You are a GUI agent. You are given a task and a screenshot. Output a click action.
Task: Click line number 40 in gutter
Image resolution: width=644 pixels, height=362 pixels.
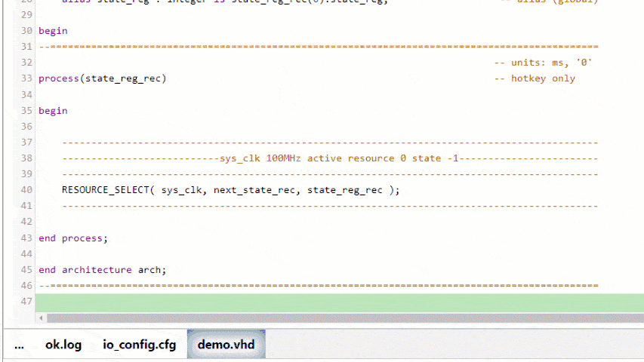click(26, 190)
